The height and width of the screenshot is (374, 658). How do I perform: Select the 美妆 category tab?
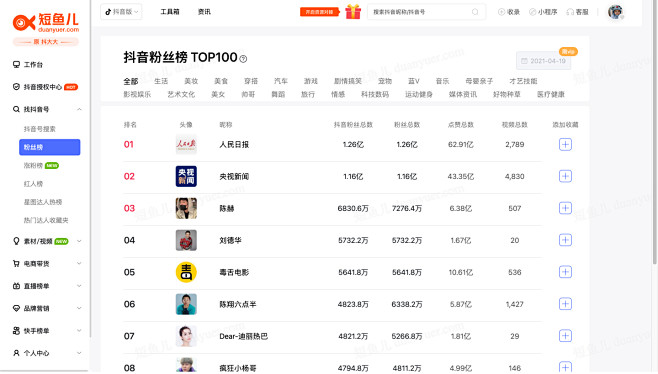(x=191, y=81)
